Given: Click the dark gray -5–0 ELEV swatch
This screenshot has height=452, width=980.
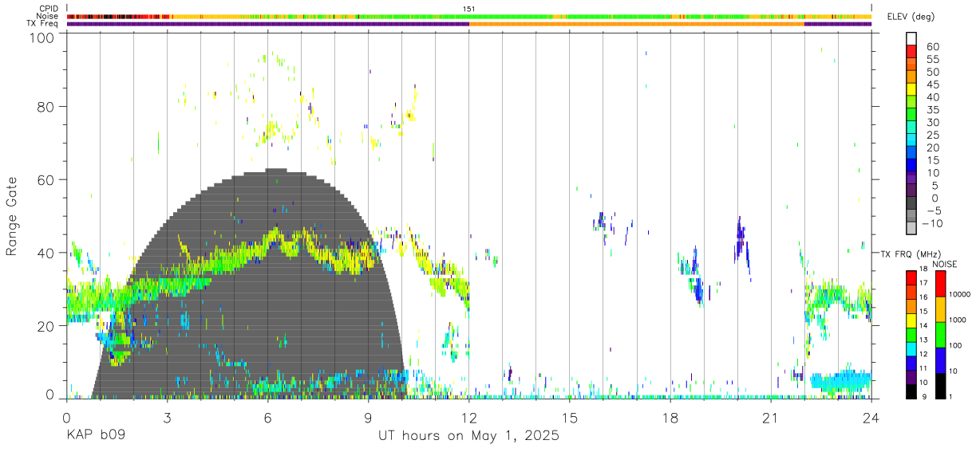Looking at the screenshot, I should 911,202.
